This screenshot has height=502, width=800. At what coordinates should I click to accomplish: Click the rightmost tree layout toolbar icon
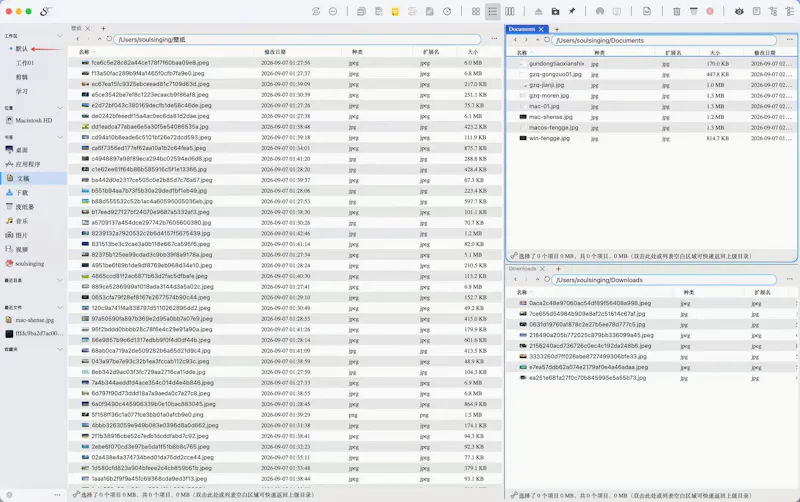tap(790, 11)
